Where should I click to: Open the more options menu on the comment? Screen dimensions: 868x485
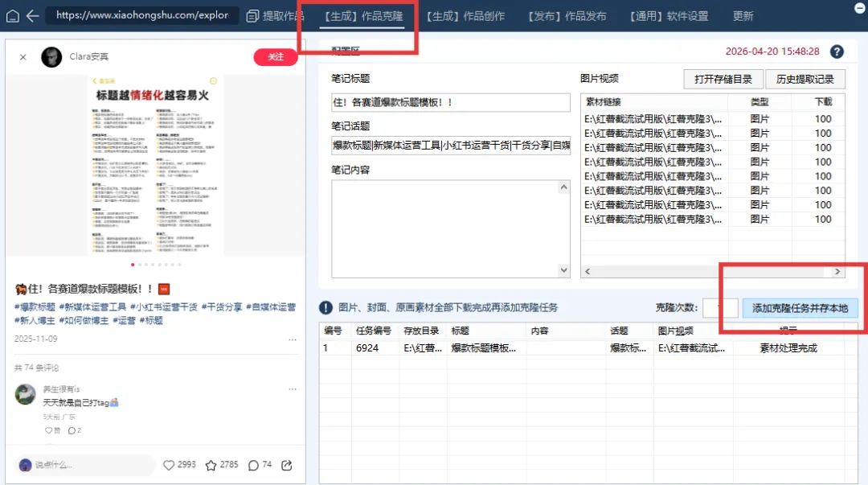[x=293, y=388]
